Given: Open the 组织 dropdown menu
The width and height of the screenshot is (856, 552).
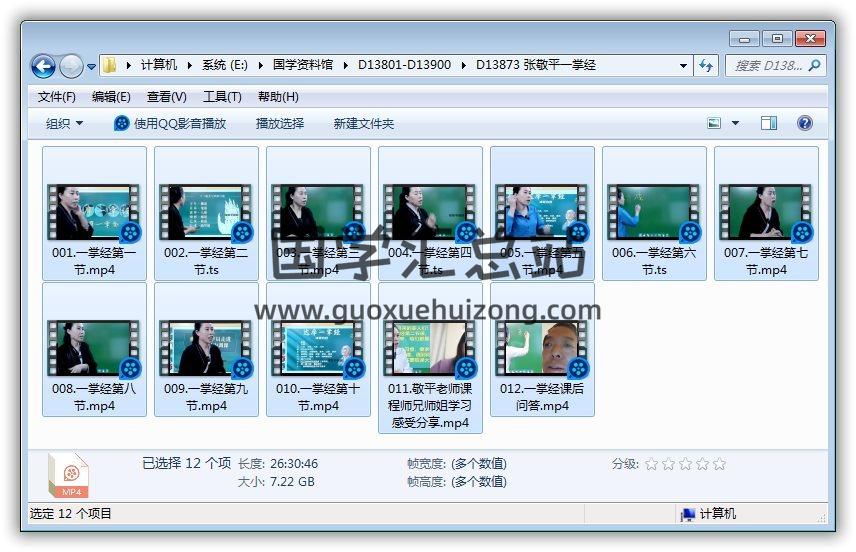Looking at the screenshot, I should pyautogui.click(x=64, y=123).
